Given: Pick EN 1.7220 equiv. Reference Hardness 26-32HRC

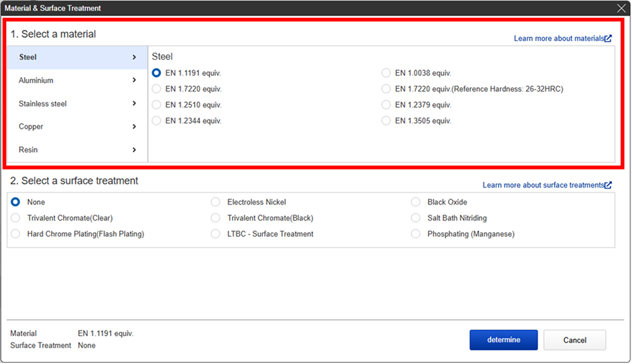Looking at the screenshot, I should pyautogui.click(x=386, y=89).
